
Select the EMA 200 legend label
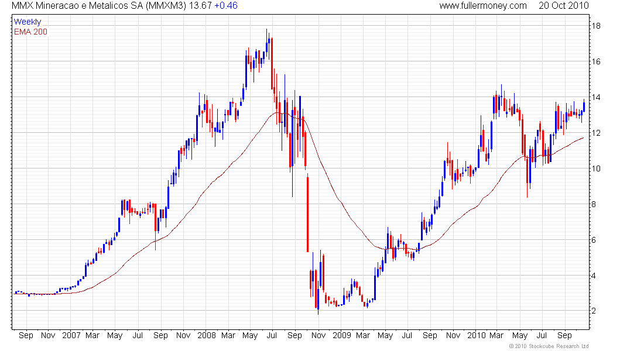30,32
